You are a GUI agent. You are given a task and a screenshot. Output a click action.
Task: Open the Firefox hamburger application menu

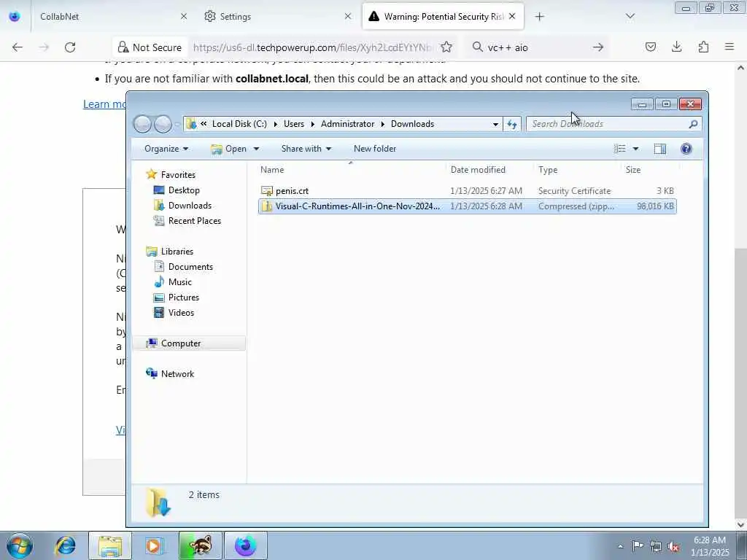[729, 47]
